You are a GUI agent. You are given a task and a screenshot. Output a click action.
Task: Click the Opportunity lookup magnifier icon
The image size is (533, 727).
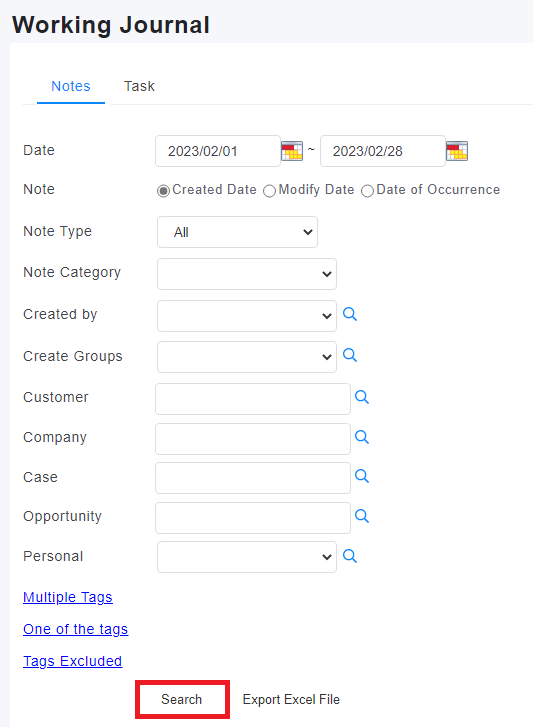coord(362,516)
